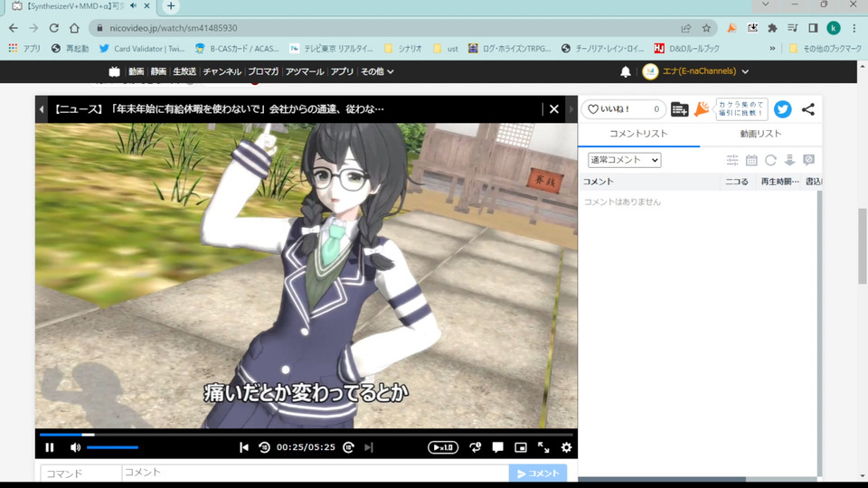Submit with the blue コメント button
Screen dimensions: 868x488
537,474
